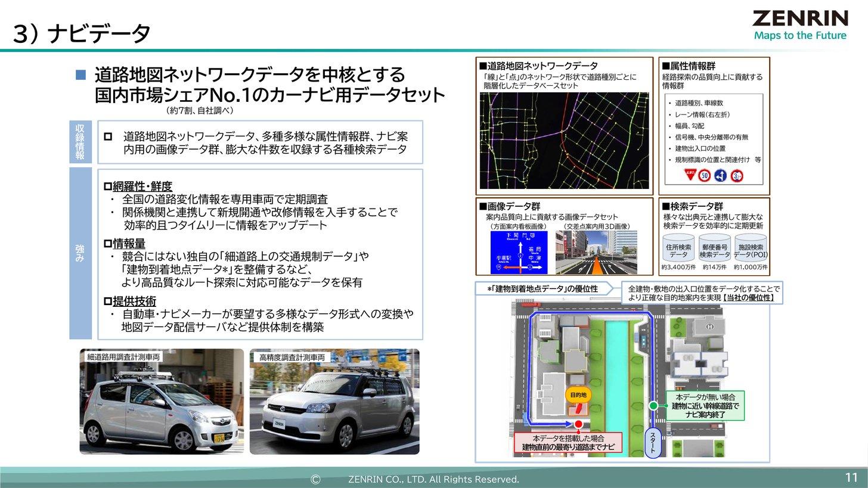868x488 pixels.
Task: Open the road network map image
Action: tap(564, 141)
